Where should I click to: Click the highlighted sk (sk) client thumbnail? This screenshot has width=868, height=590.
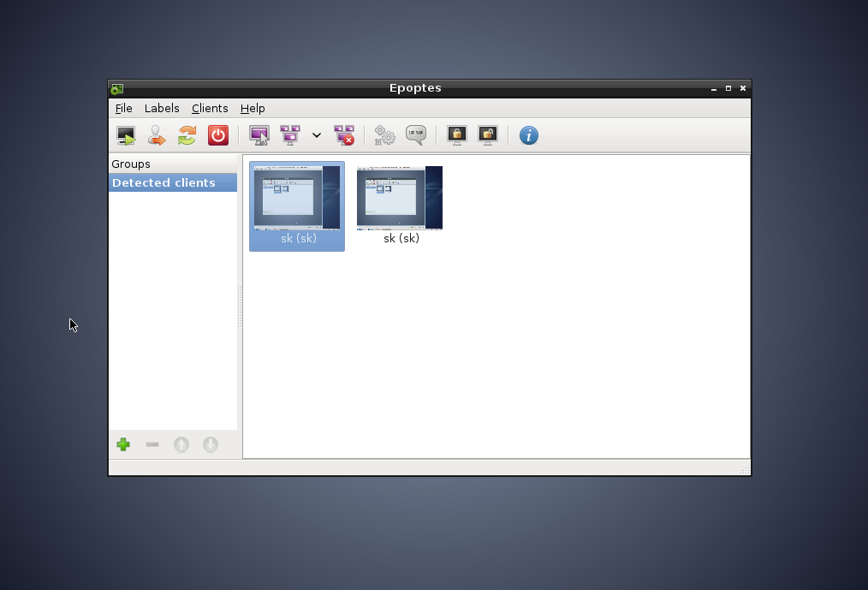tap(297, 206)
